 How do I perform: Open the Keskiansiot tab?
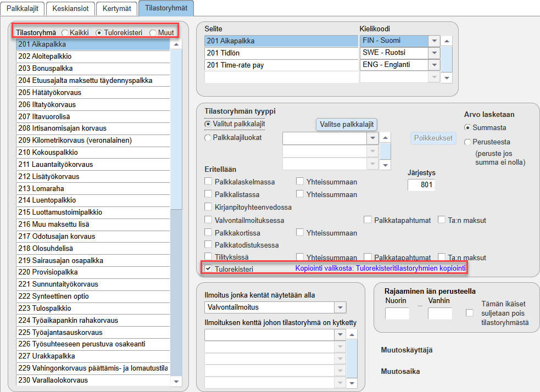tap(70, 9)
